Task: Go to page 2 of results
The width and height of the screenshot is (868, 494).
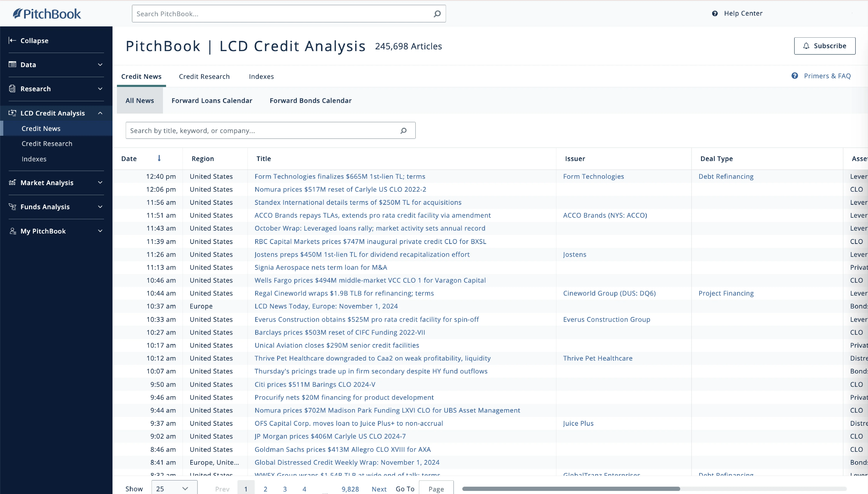Action: 265,489
